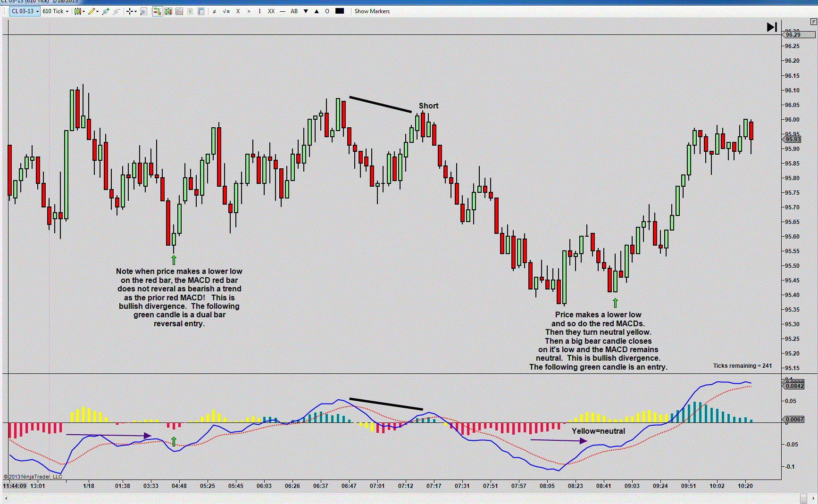Click the square-root-equals marker button
The height and width of the screenshot is (504, 818).
pyautogui.click(x=226, y=11)
